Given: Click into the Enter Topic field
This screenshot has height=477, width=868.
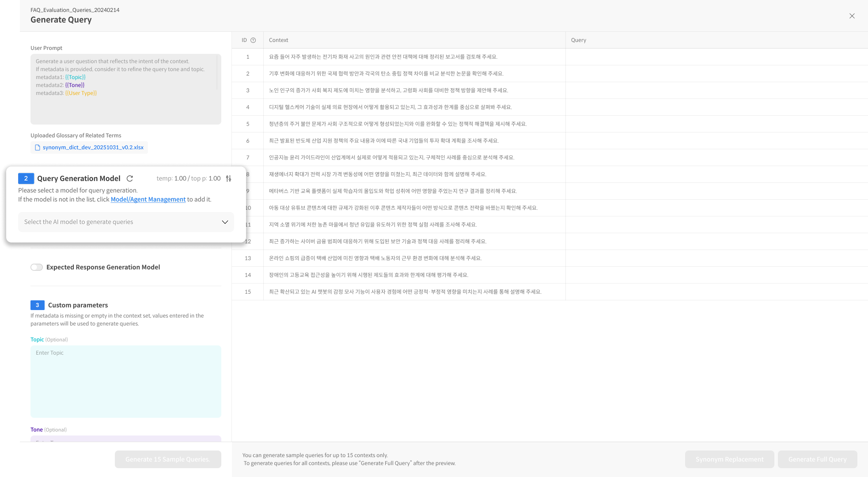Looking at the screenshot, I should [126, 381].
